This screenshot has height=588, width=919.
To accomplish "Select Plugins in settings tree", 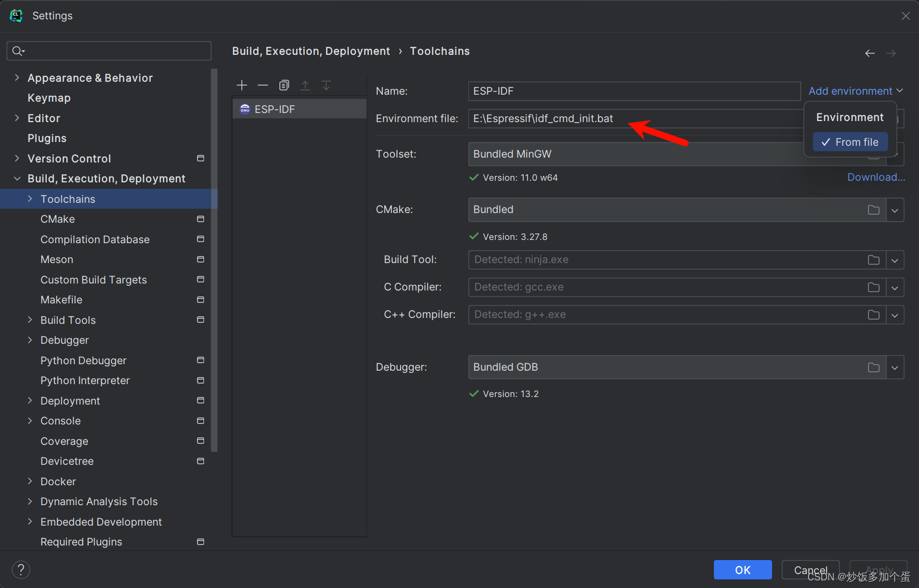I will click(47, 138).
